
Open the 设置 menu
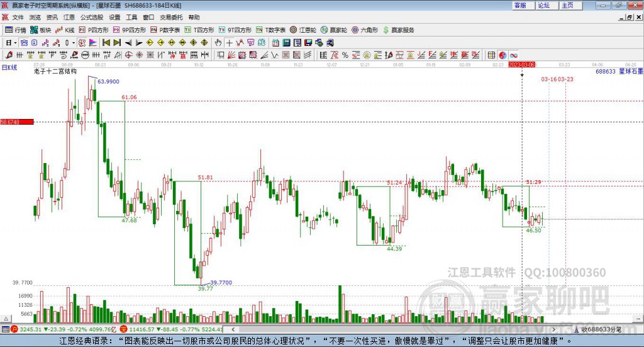114,17
